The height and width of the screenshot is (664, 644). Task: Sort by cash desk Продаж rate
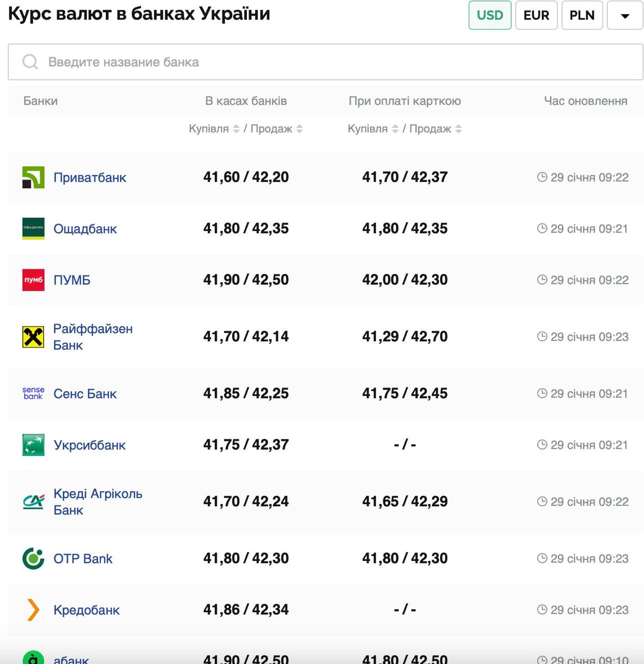coord(299,129)
